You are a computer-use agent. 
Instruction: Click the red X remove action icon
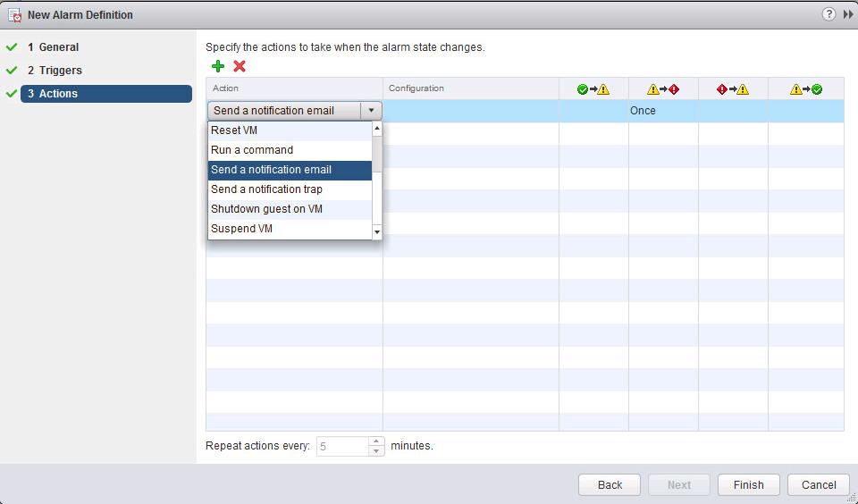pos(240,66)
